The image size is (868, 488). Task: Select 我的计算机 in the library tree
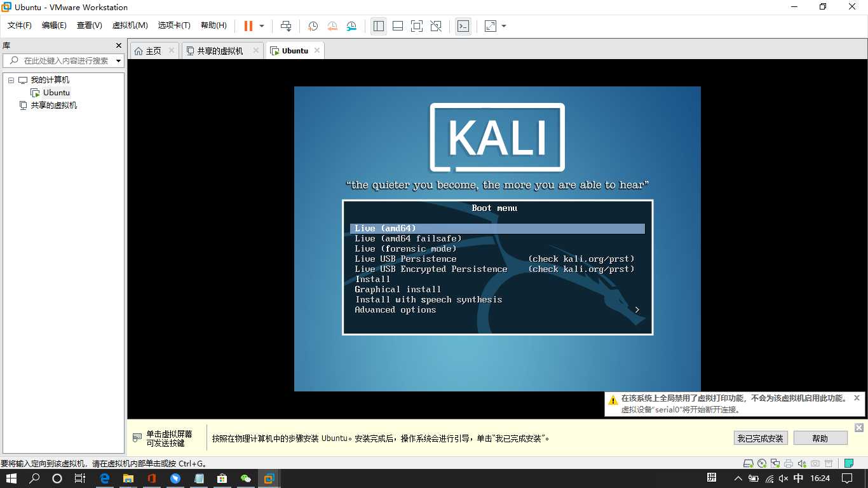click(x=50, y=80)
